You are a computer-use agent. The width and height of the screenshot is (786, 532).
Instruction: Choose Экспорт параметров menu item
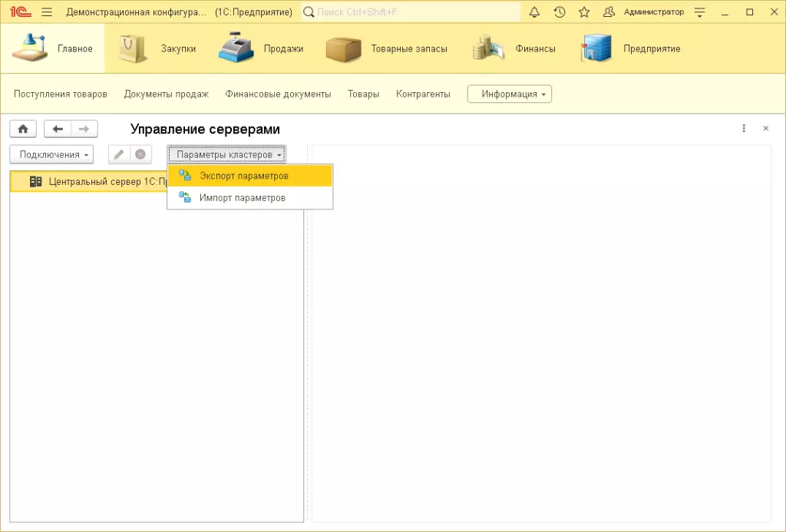tap(249, 176)
